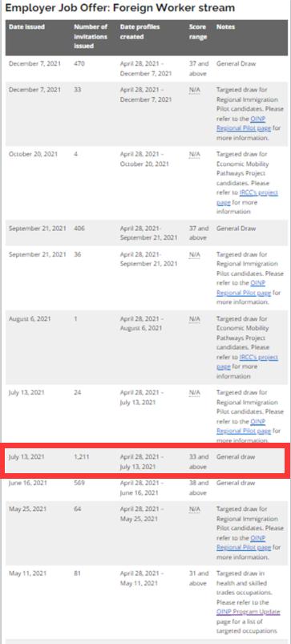Click N/A abbreviation in December 7 targeted draw row
The width and height of the screenshot is (291, 644).
194,90
